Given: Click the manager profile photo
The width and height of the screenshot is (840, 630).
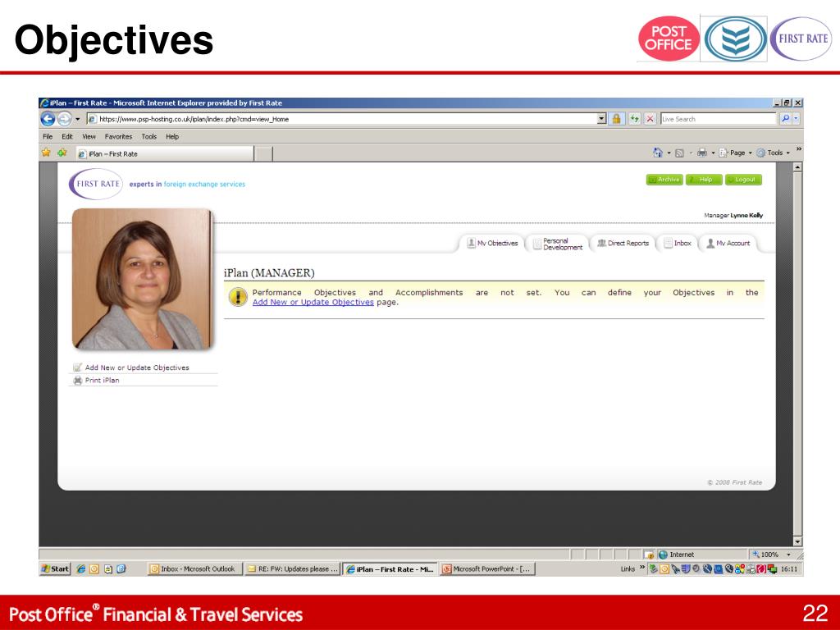Looking at the screenshot, I should 142,279.
